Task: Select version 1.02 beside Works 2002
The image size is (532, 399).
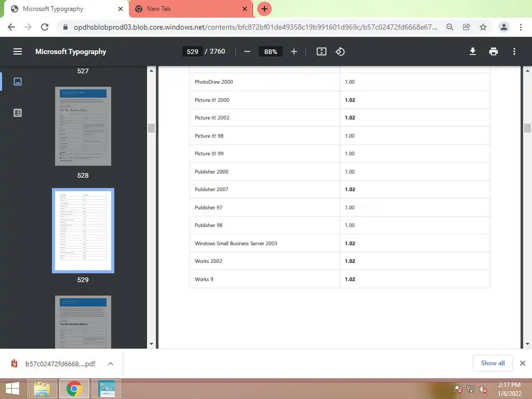Action: (x=350, y=261)
